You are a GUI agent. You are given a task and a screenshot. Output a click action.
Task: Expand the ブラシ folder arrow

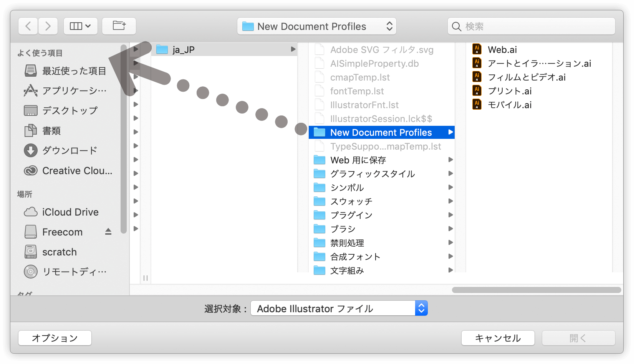click(450, 229)
